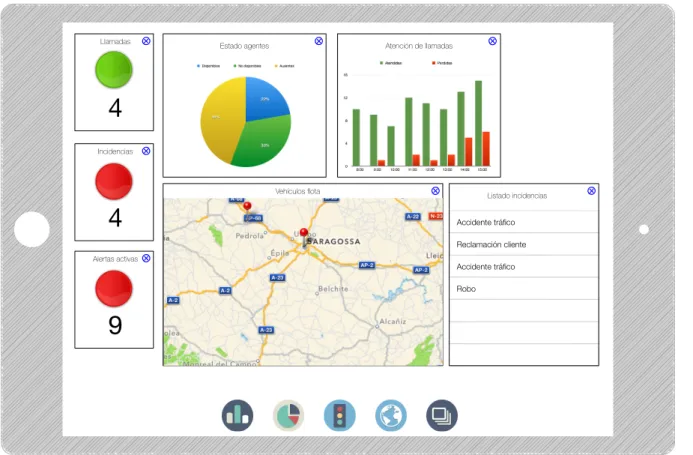693x455 pixels.
Task: Click the Alertas activas count number 9
Action: pos(115,325)
